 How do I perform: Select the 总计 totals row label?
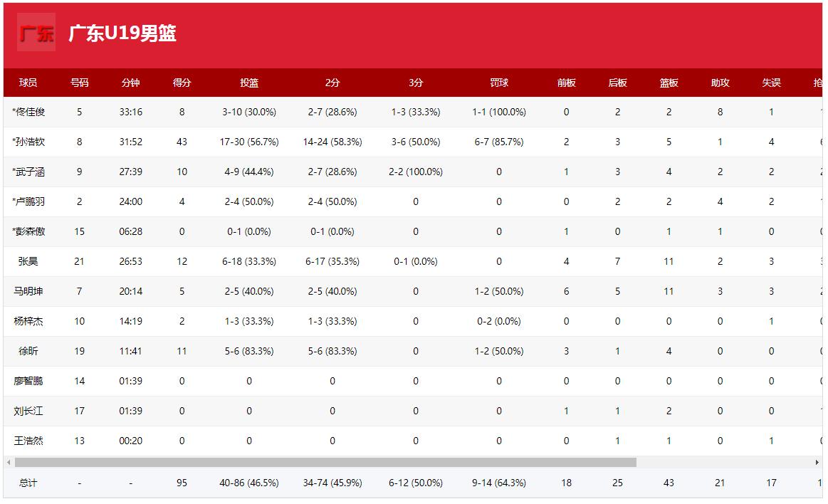tap(28, 483)
